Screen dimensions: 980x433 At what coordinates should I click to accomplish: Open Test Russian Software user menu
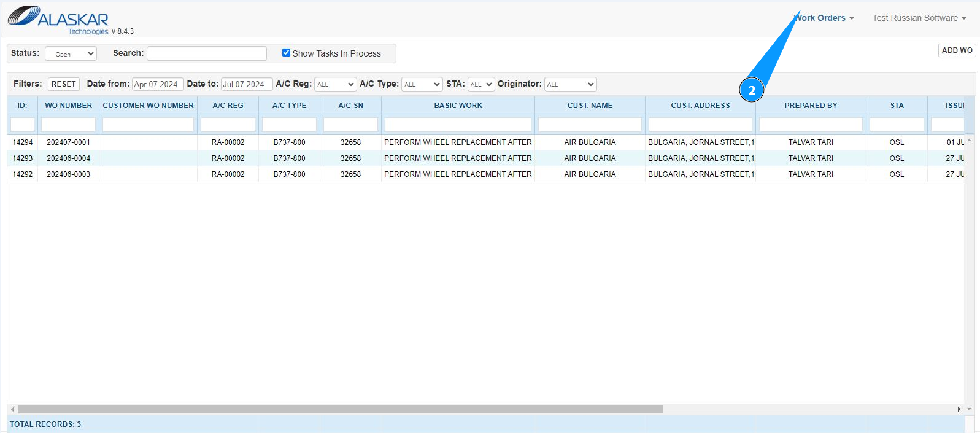(919, 18)
